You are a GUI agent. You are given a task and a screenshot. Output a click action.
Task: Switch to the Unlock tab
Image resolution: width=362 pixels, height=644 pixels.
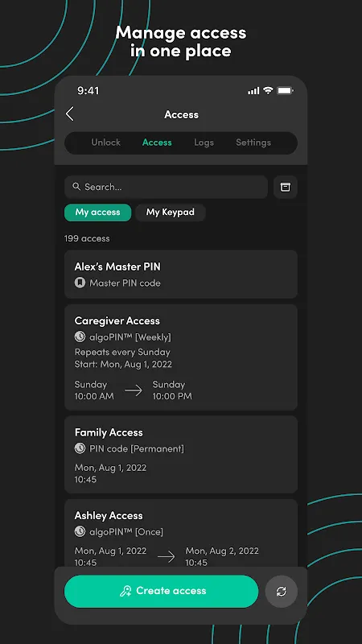[106, 142]
